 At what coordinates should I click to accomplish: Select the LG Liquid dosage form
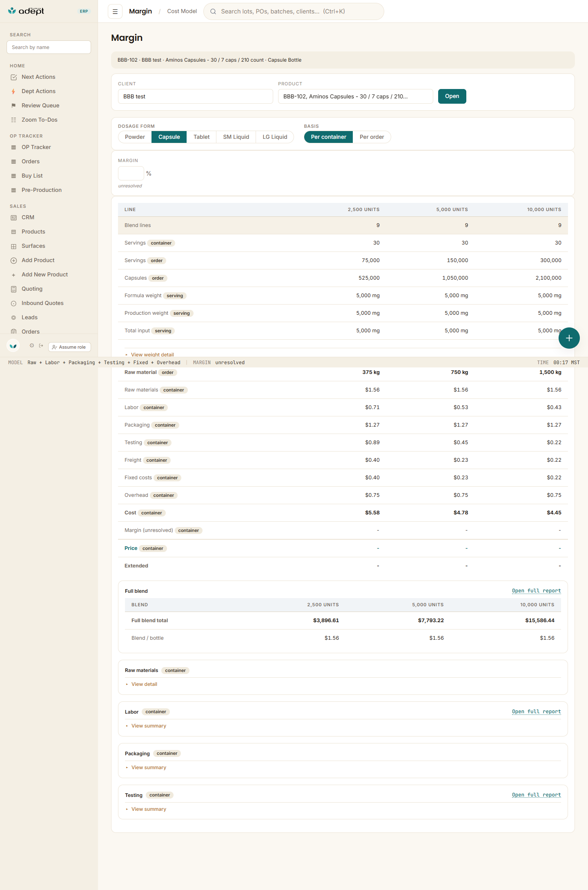(x=275, y=137)
